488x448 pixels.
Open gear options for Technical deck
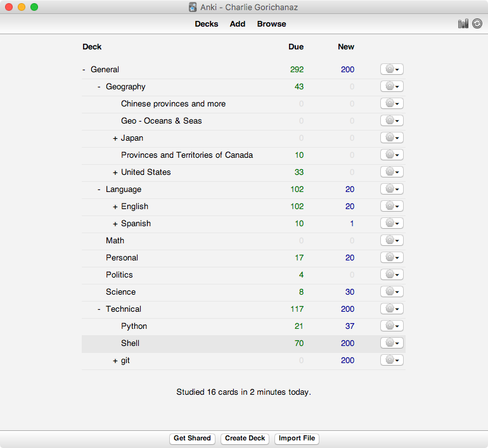[x=392, y=309]
